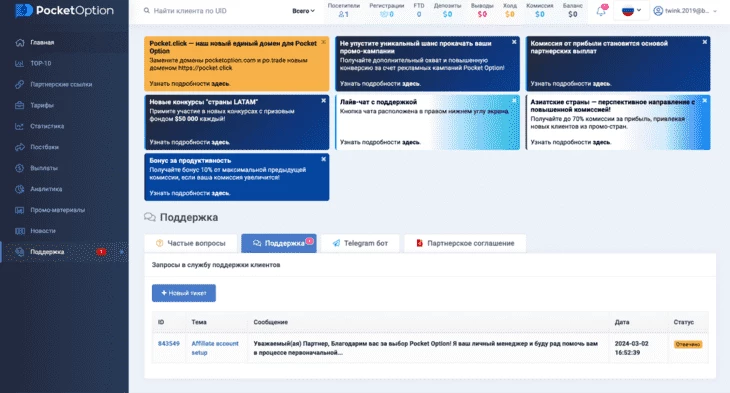Click the ticket message preview text
The width and height of the screenshot is (730, 393).
point(426,348)
